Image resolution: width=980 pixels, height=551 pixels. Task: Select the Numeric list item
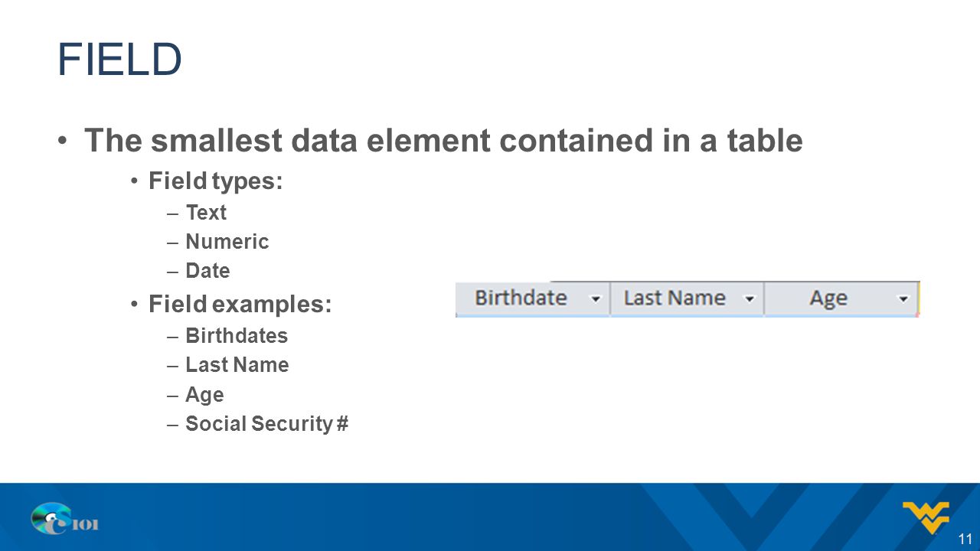pos(227,242)
